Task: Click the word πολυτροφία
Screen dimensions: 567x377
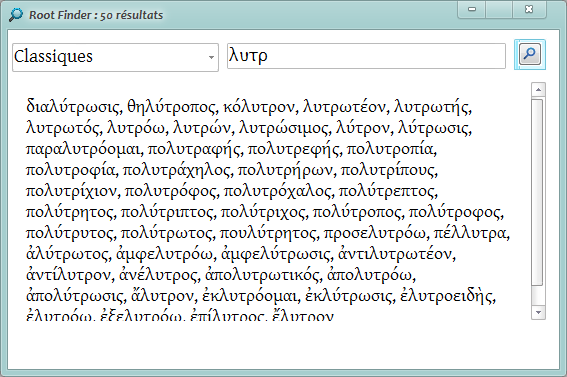Action: (x=70, y=170)
